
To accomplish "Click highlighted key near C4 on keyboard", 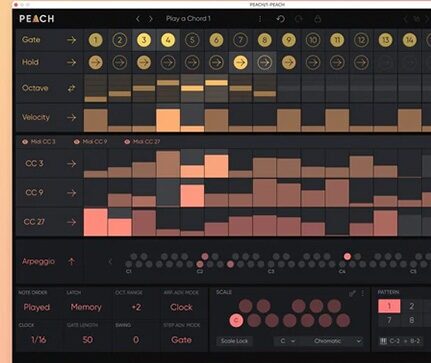I will pos(347,256).
